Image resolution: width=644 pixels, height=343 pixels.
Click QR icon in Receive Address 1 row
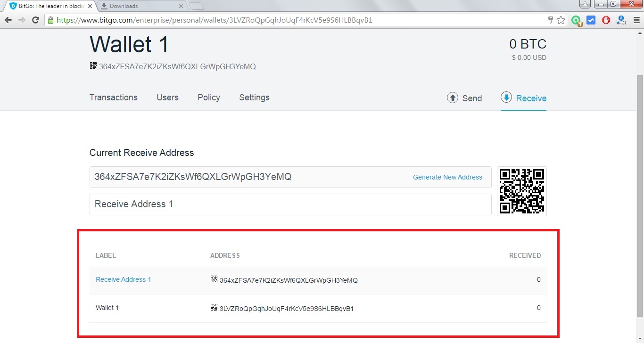point(214,279)
